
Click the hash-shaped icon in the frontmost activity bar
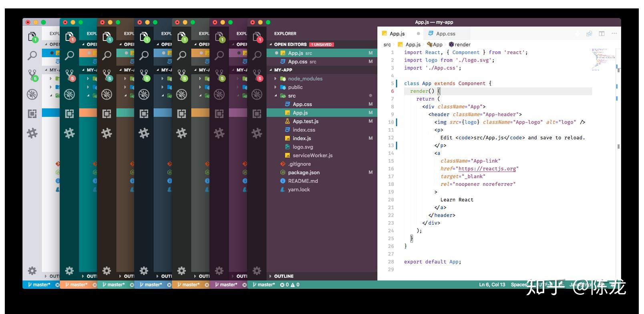(257, 133)
